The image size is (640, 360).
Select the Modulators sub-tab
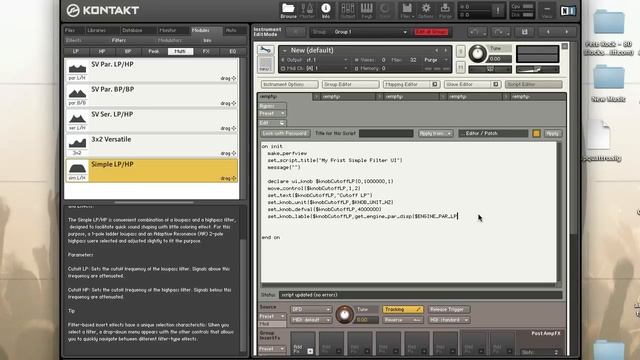coord(169,40)
